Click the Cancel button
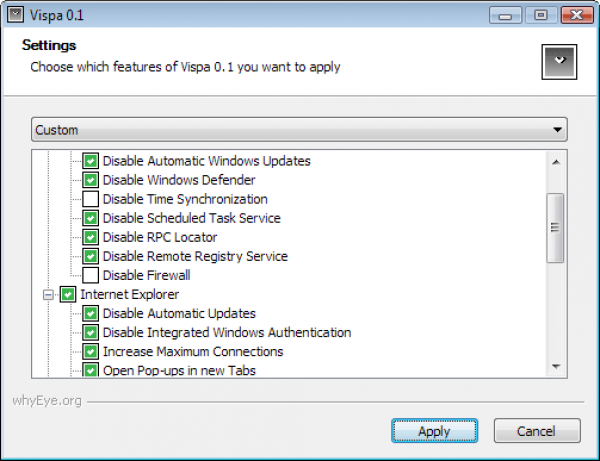The image size is (600, 461). point(537,431)
